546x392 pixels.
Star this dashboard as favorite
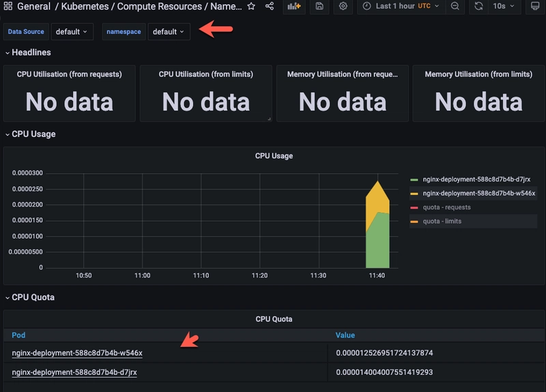point(251,6)
